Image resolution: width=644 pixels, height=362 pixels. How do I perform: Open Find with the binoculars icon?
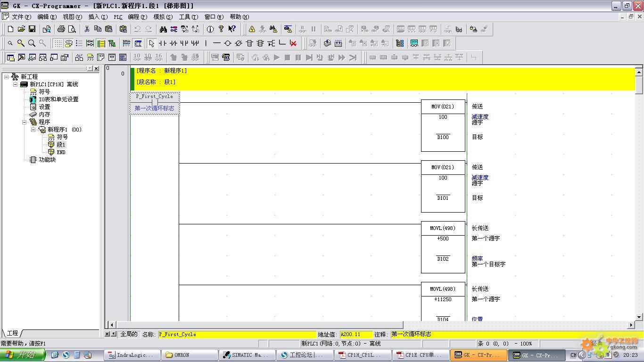[163, 29]
